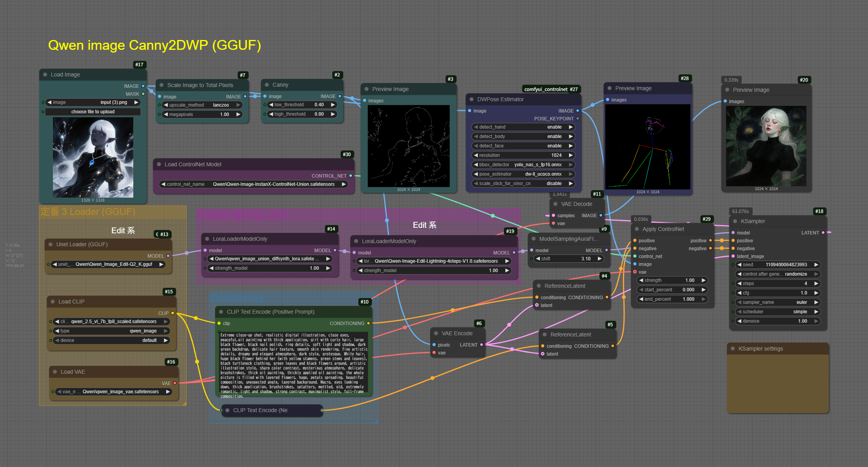Image resolution: width=868 pixels, height=467 pixels.
Task: Collapse the DWPose Estimator node
Action: point(472,99)
